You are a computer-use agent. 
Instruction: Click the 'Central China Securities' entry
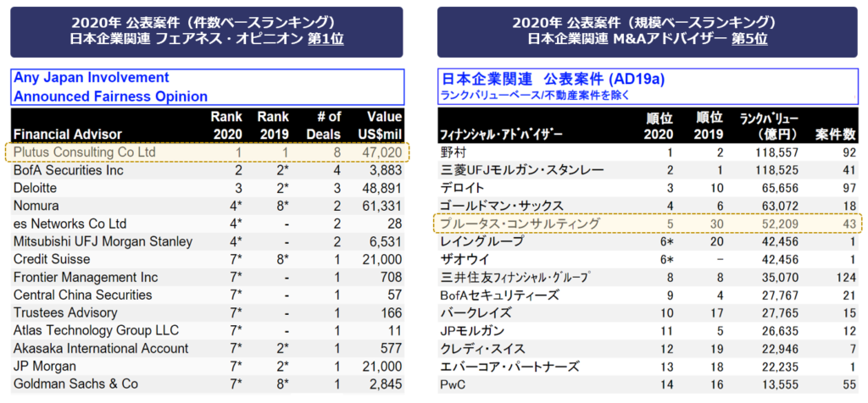pyautogui.click(x=82, y=295)
